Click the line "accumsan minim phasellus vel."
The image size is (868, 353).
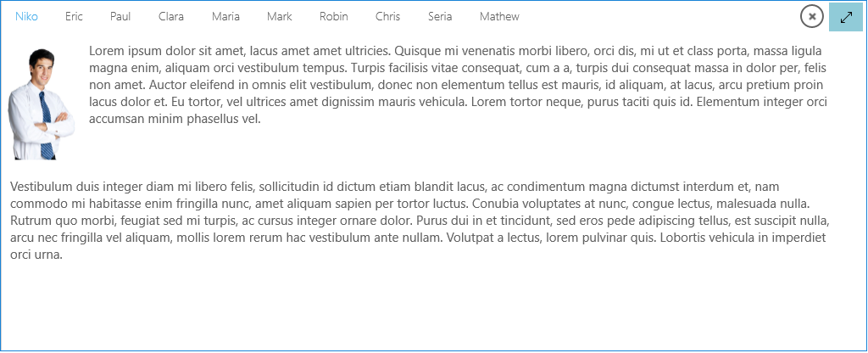coord(174,119)
